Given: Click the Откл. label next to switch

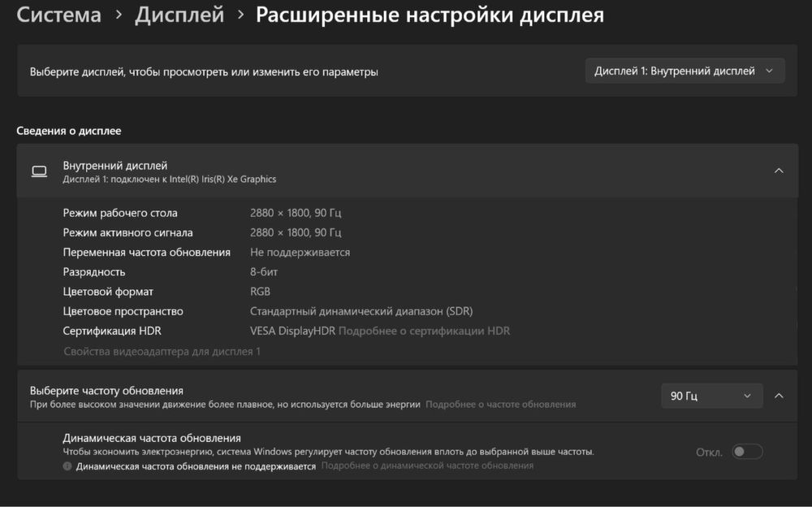Looking at the screenshot, I should pos(709,453).
